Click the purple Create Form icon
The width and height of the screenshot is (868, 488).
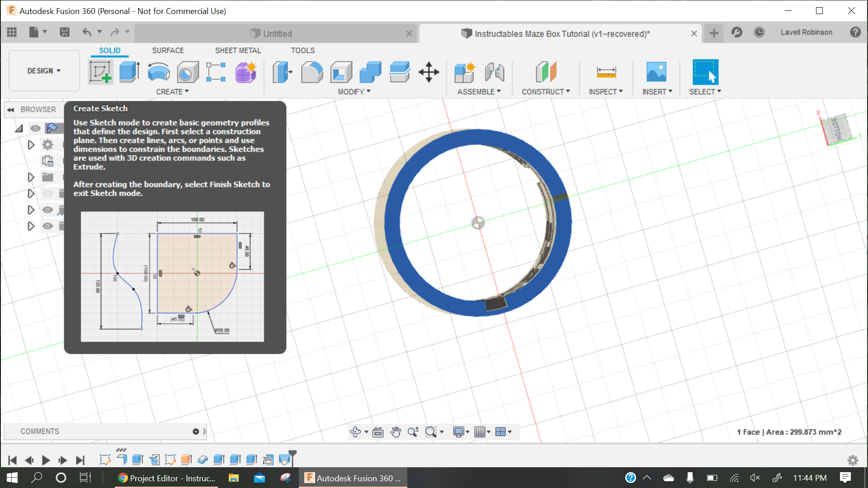[246, 72]
